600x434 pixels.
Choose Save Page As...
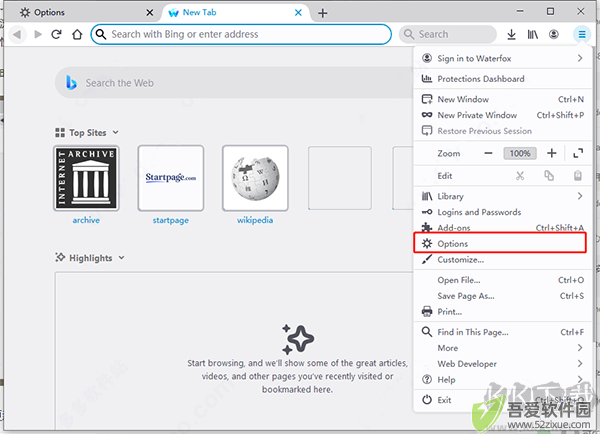[x=502, y=296]
